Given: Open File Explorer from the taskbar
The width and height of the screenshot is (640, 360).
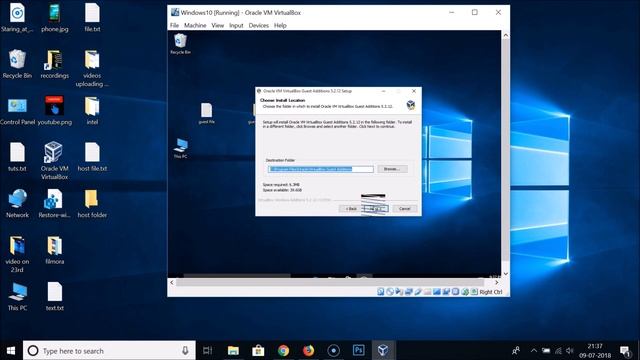Looking at the screenshot, I should 233,350.
